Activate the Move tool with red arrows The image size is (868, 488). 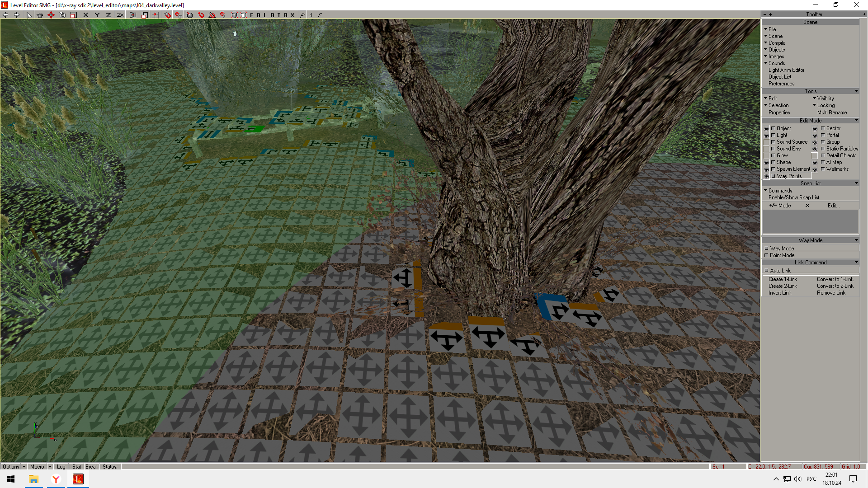pos(51,15)
